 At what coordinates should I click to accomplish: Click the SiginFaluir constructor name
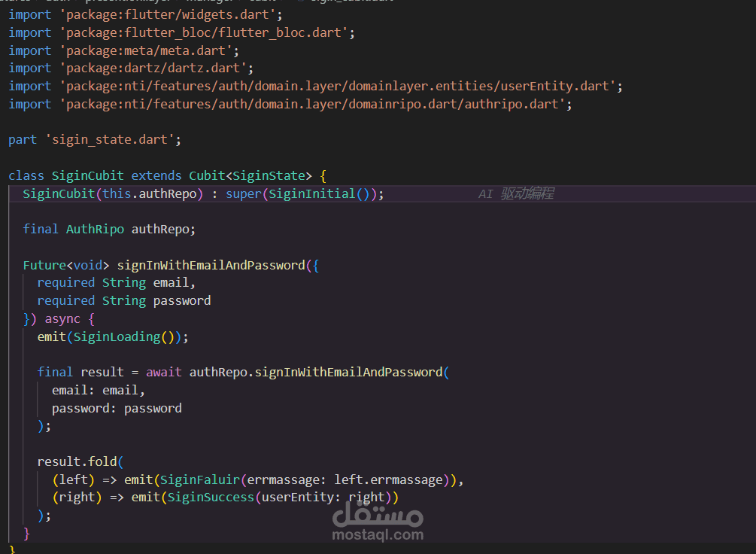[x=200, y=479]
